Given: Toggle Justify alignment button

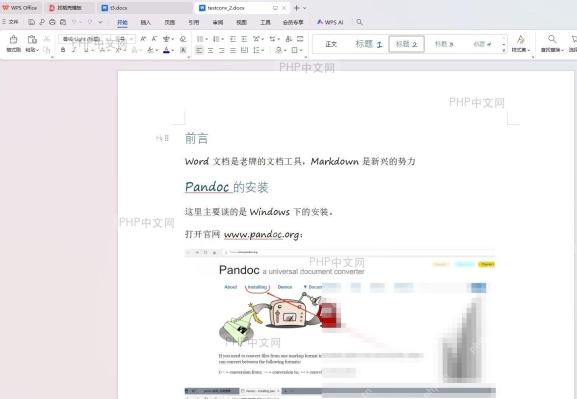Looking at the screenshot, I should (x=233, y=50).
